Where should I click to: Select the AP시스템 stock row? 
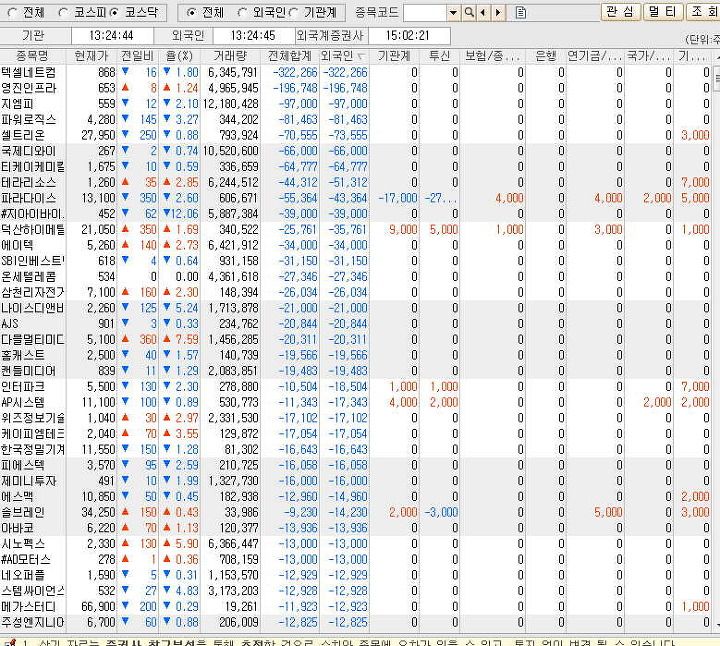tap(355, 402)
